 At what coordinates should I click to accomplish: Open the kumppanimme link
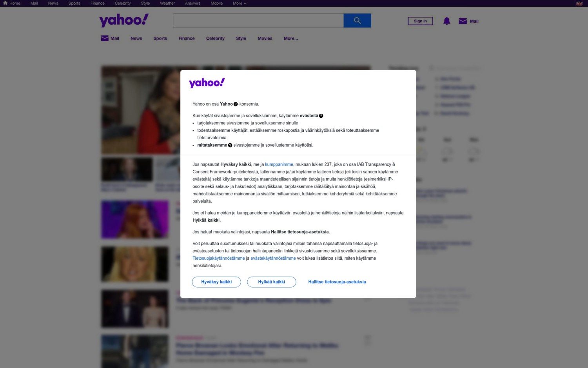tap(279, 164)
